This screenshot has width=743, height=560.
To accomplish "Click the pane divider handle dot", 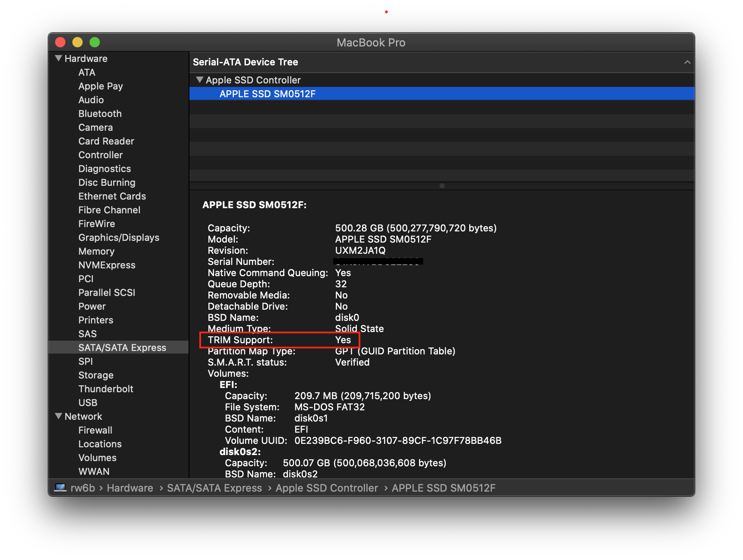I will (442, 186).
